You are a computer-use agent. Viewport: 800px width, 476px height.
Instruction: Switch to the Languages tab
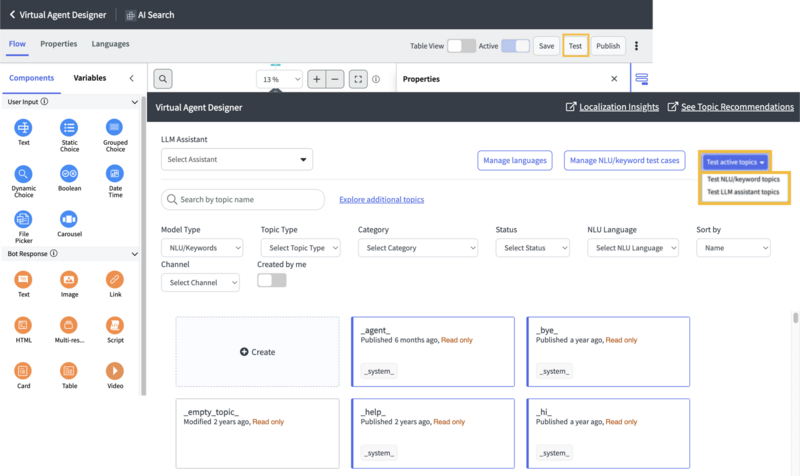(x=110, y=44)
